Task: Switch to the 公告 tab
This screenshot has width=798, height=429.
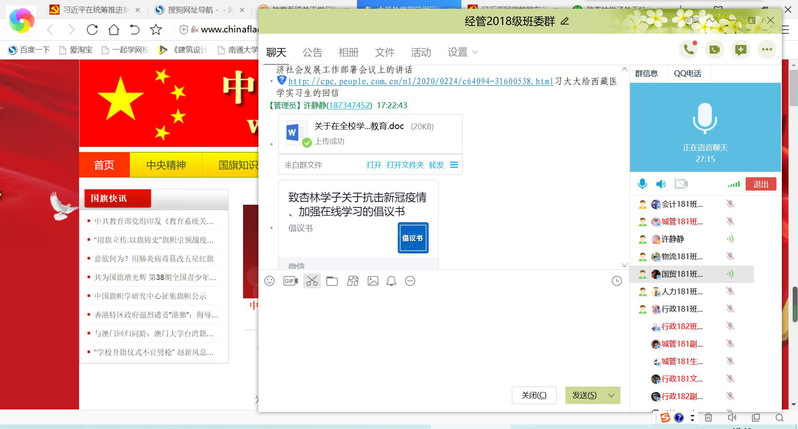Action: [x=312, y=52]
